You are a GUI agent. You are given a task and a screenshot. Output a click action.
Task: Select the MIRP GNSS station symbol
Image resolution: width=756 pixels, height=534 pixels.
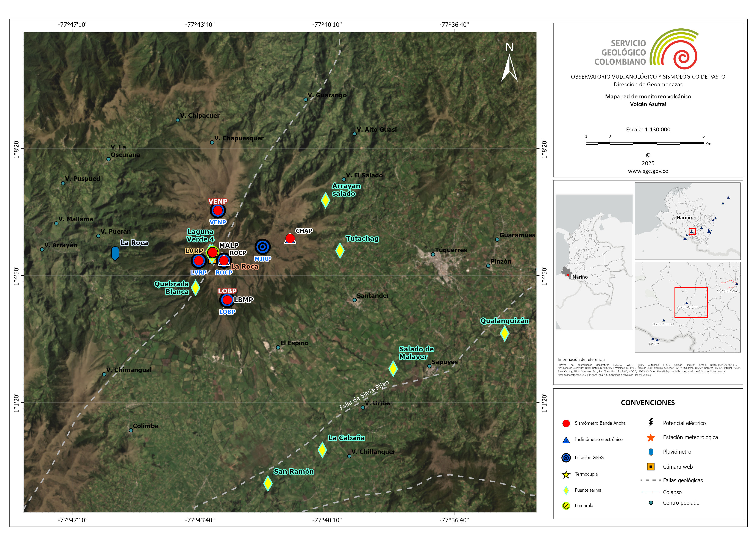pos(262,247)
